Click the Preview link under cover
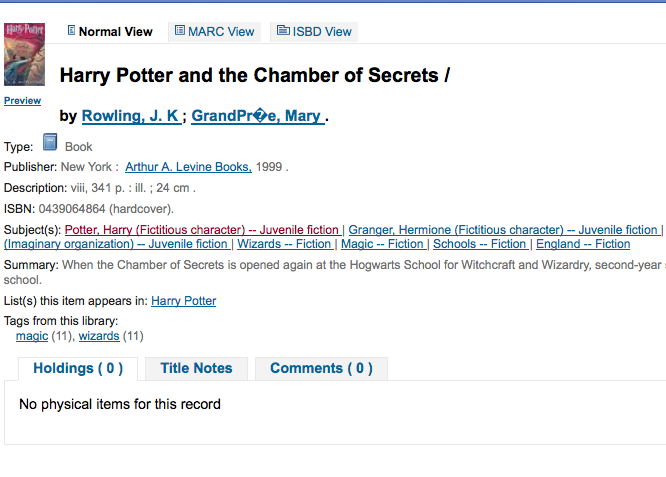This screenshot has width=666, height=477. (22, 101)
